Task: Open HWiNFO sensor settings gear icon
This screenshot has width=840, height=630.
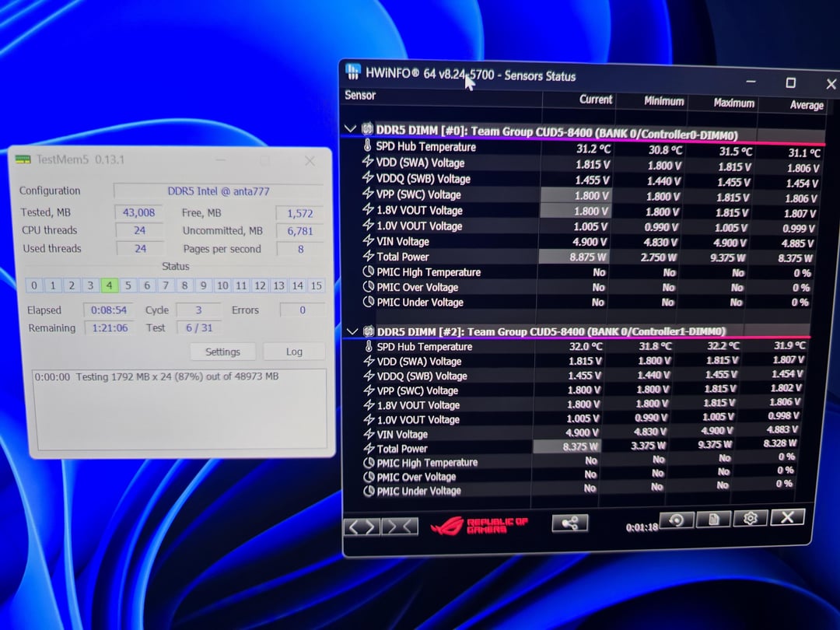Action: click(x=750, y=518)
